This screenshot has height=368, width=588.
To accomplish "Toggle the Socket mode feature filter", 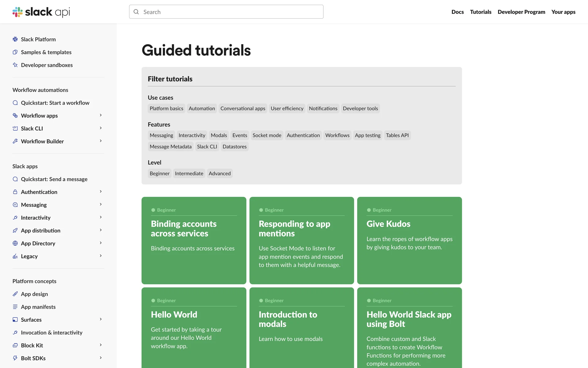I will tap(267, 135).
